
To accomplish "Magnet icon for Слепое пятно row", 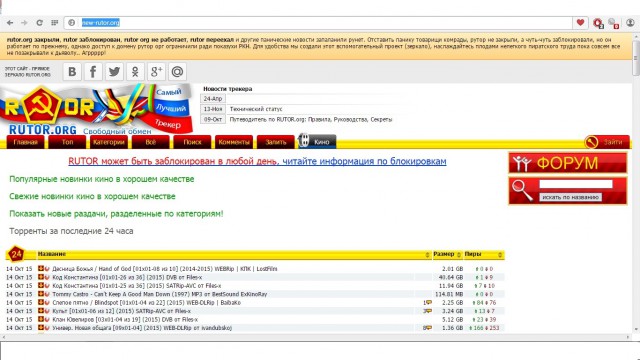I will 47,302.
